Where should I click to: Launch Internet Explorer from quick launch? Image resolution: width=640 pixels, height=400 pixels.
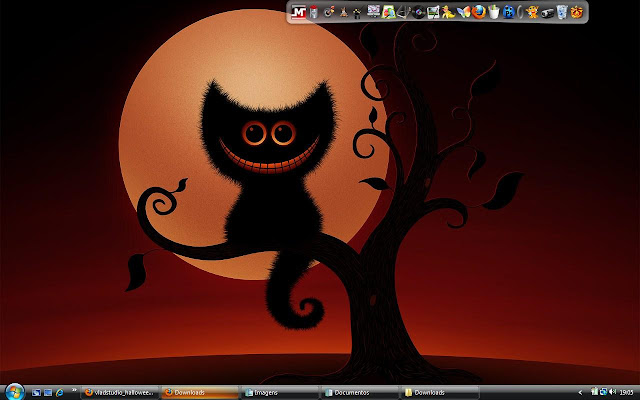[60, 393]
